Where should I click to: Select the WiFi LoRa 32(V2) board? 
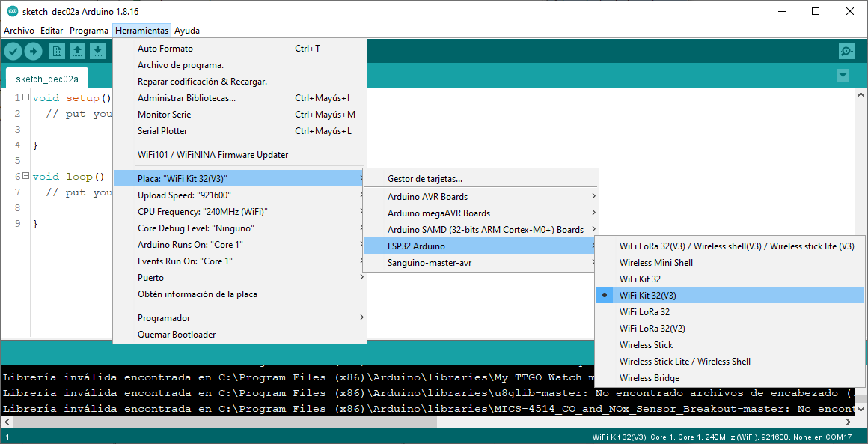[730, 328]
